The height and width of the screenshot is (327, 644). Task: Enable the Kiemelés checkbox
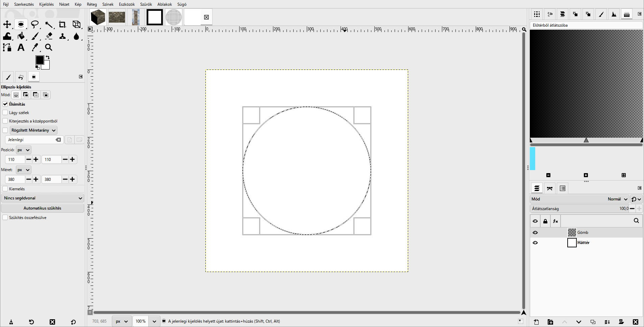point(5,189)
